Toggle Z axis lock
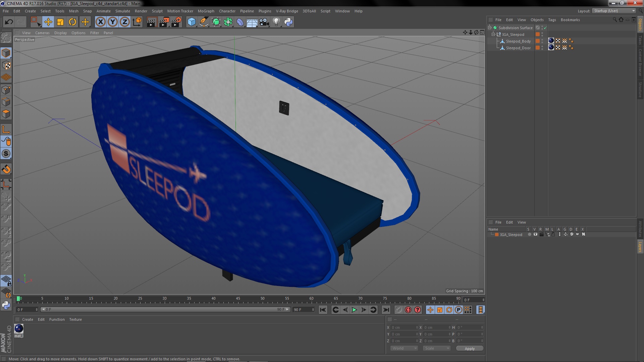The height and width of the screenshot is (362, 644). pos(125,22)
